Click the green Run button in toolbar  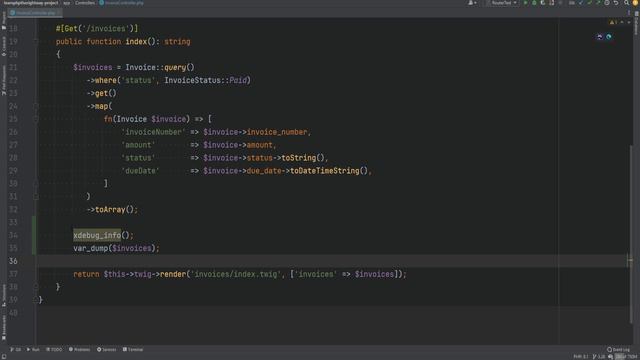click(525, 3)
